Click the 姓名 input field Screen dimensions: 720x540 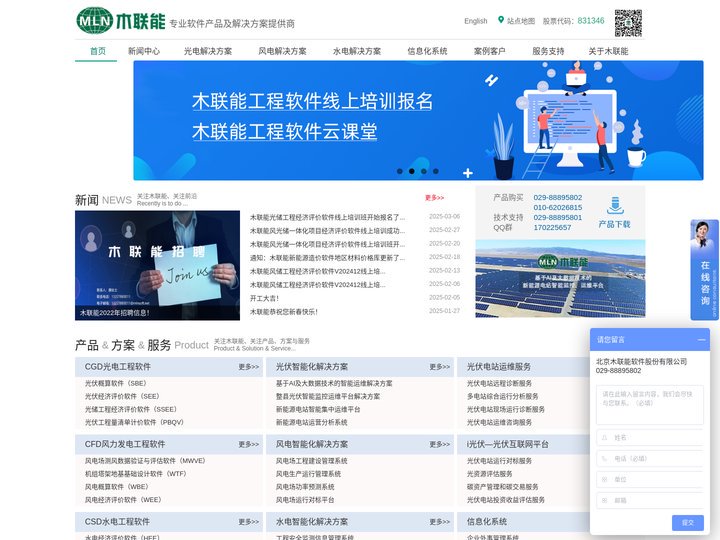click(650, 438)
